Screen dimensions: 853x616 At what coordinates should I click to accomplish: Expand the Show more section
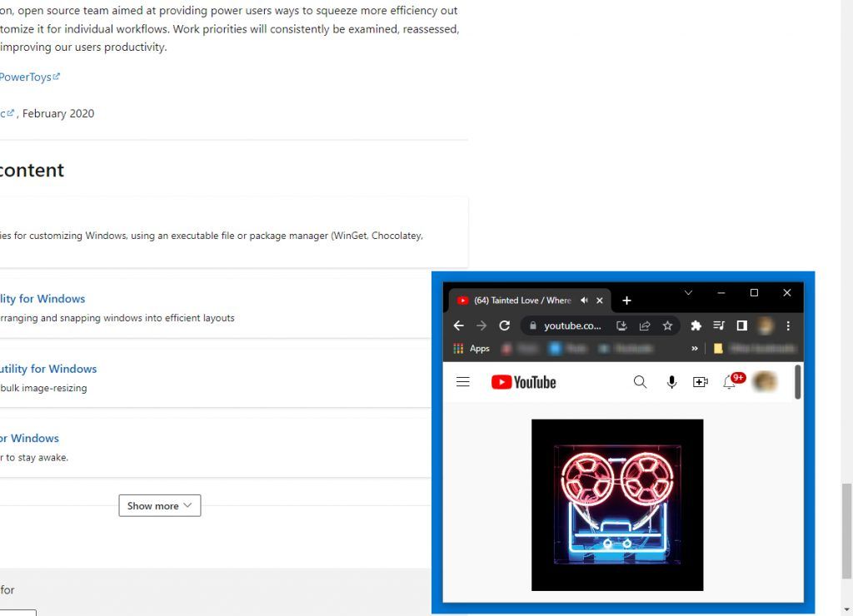point(159,505)
